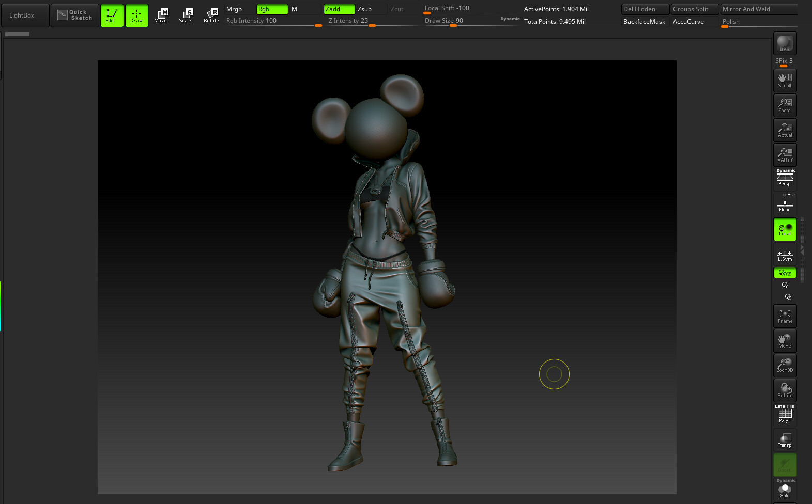Screen dimensions: 812x504
Task: Click the Rotate view icon in right shelf
Action: point(785,390)
